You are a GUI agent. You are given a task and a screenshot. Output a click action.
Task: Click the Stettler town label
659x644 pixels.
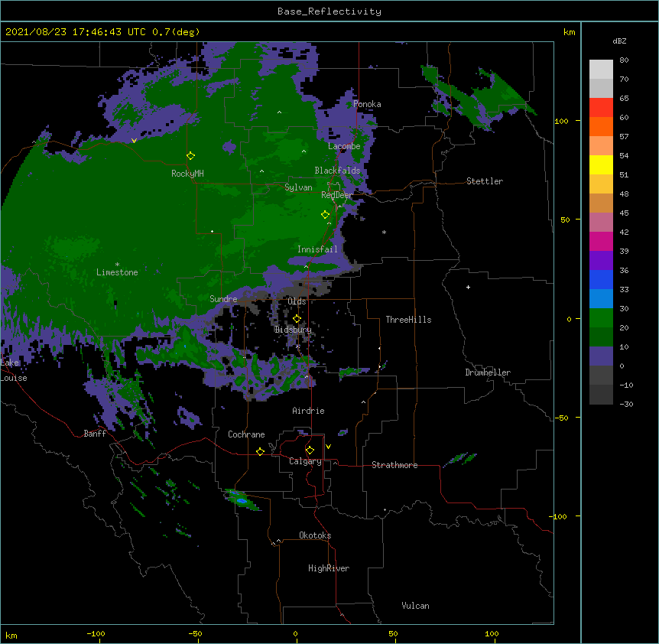(x=485, y=181)
